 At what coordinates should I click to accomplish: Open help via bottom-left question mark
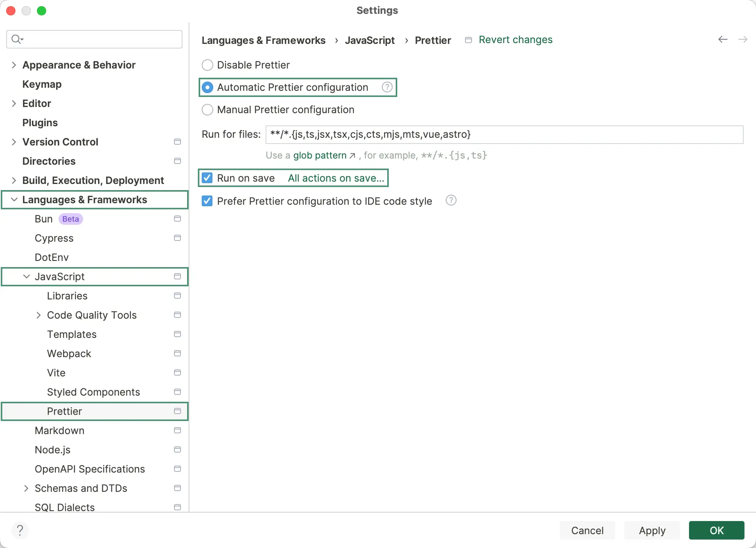(x=20, y=530)
